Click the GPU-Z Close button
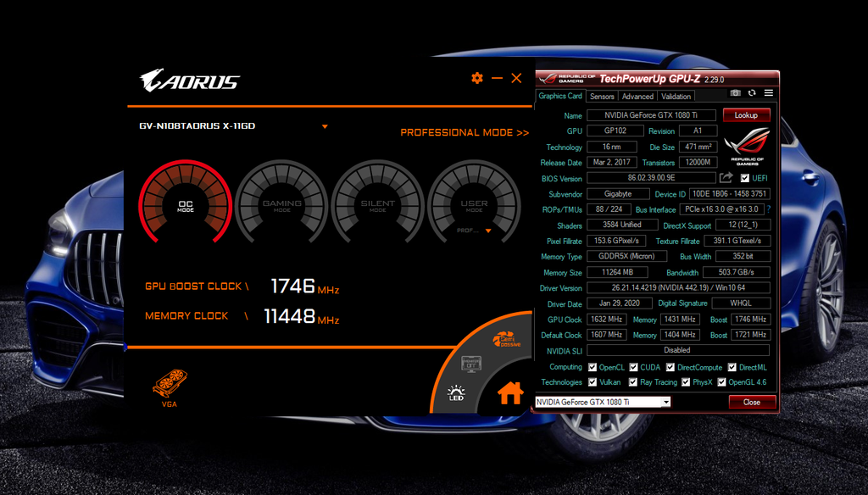 [x=752, y=402]
